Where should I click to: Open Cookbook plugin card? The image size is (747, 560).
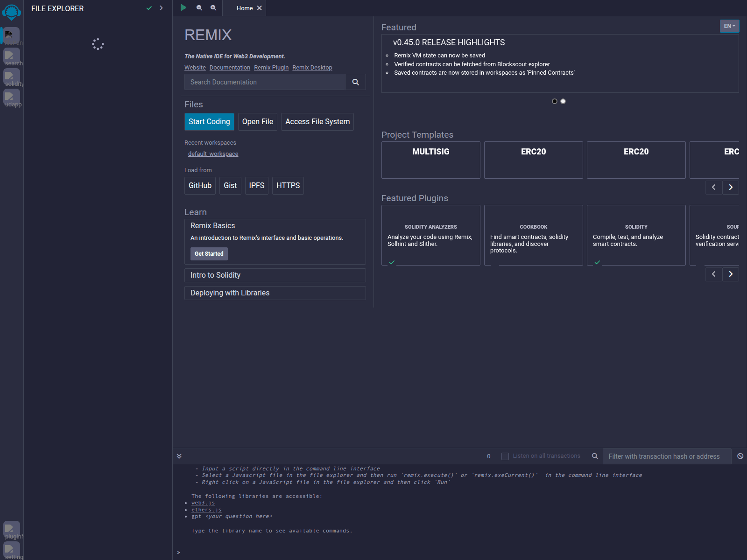pos(534,235)
